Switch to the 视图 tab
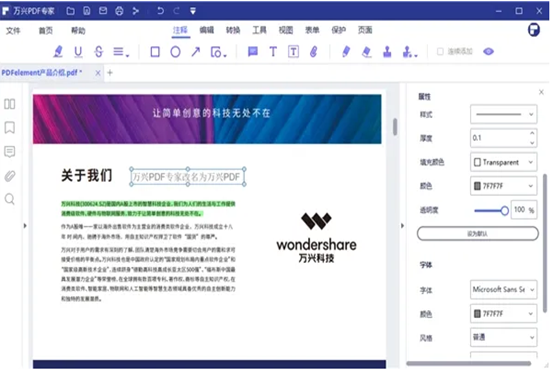 tap(286, 30)
